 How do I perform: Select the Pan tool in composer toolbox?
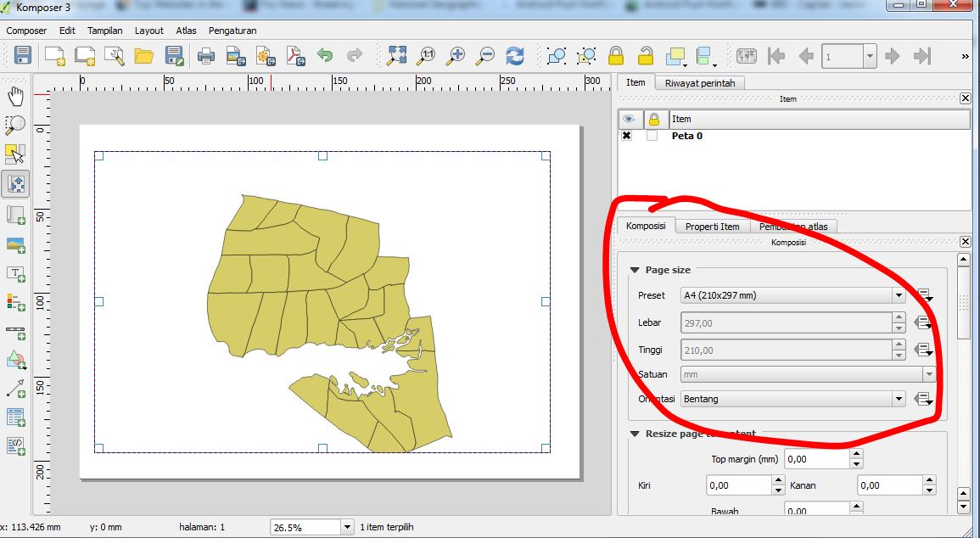[x=15, y=95]
